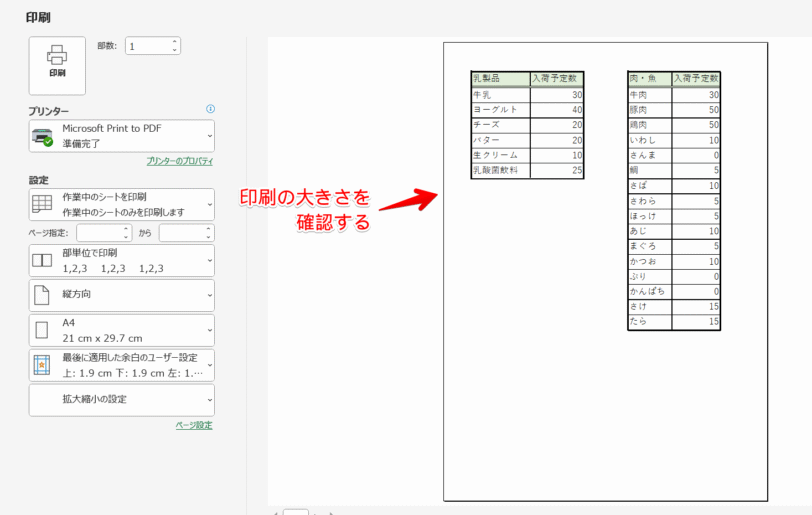Click the margins icon beside 最後に適用した余白
The width and height of the screenshot is (812, 515).
(x=42, y=365)
